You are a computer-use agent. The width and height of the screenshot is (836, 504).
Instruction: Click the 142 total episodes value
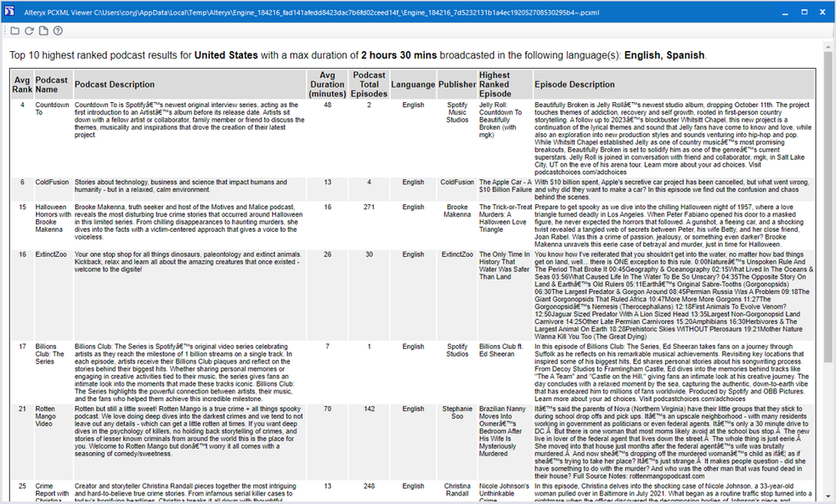(x=369, y=409)
